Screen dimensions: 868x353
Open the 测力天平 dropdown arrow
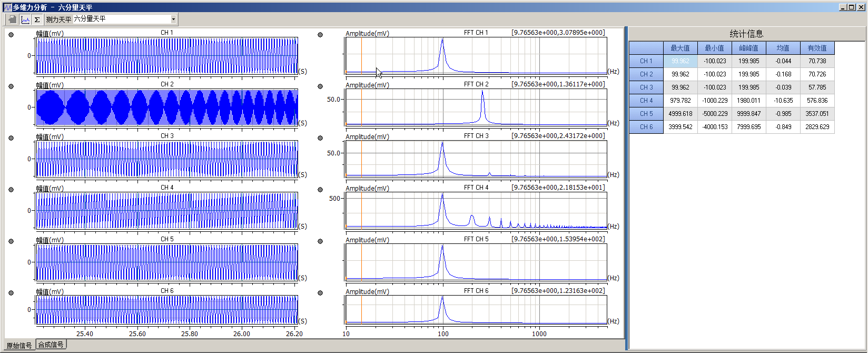tap(173, 19)
